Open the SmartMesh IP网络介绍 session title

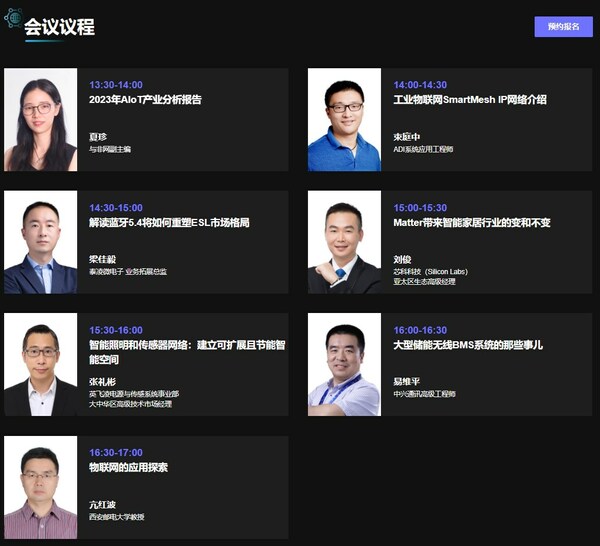point(470,100)
